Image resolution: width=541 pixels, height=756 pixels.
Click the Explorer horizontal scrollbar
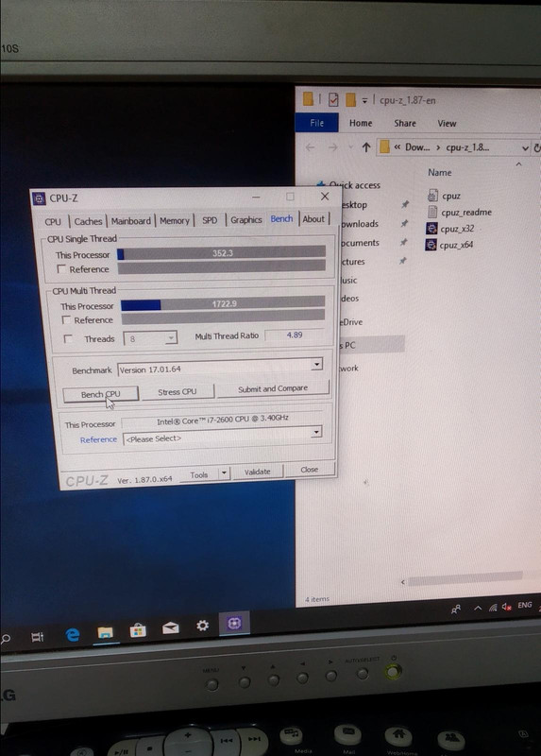465,577
